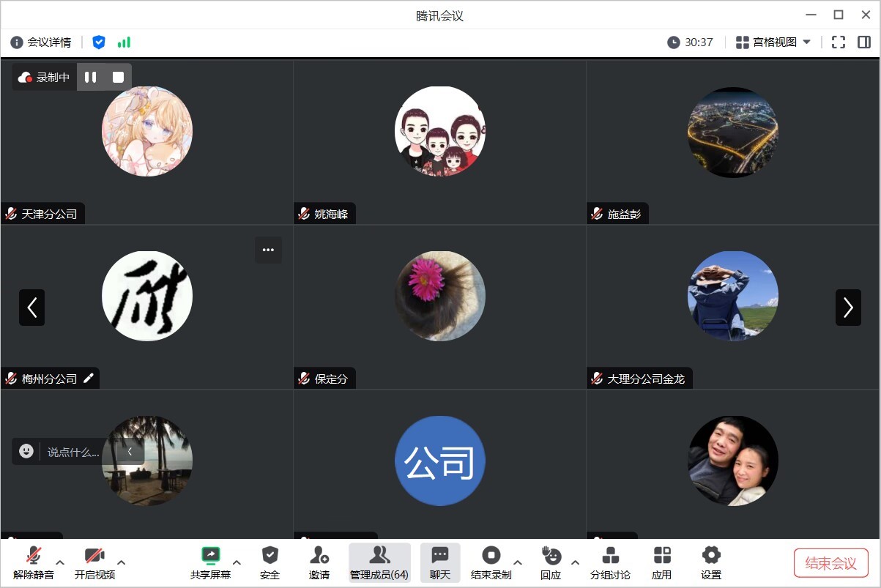Expand the audio options arrow beside mute
Image resolution: width=881 pixels, height=588 pixels.
pyautogui.click(x=60, y=562)
